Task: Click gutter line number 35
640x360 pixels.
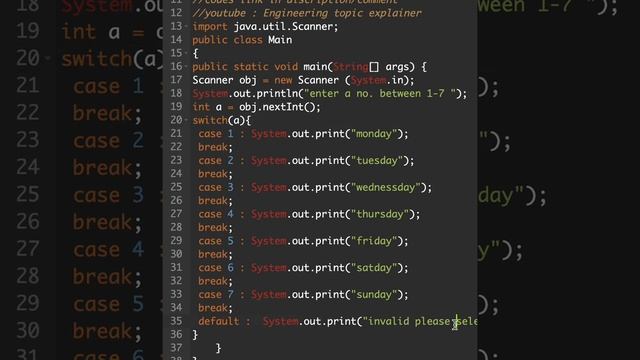Action: tap(176, 321)
